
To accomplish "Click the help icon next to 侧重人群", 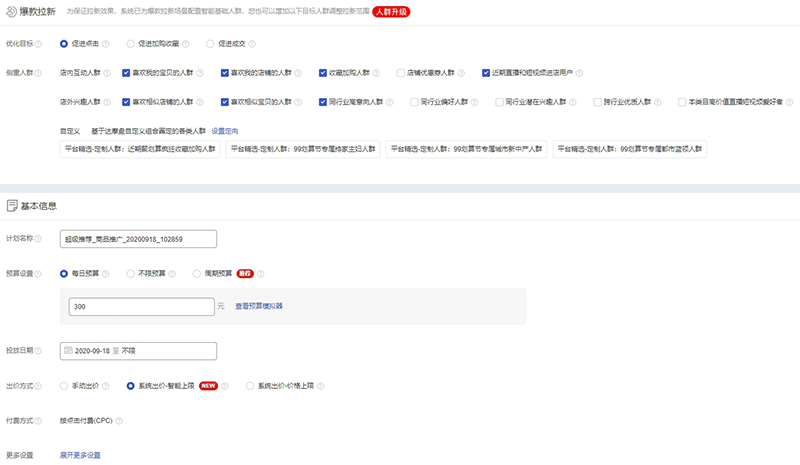I will [38, 73].
